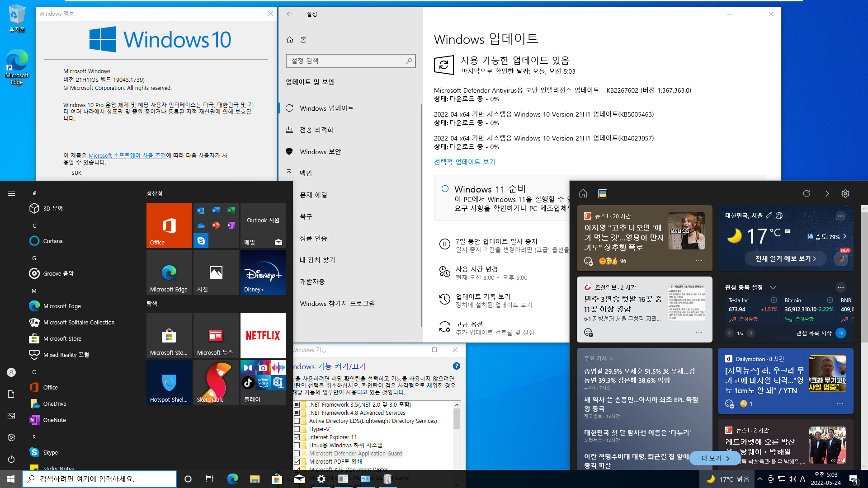Open File Explorer on taskbar
This screenshot has height=488, width=868.
[255, 479]
